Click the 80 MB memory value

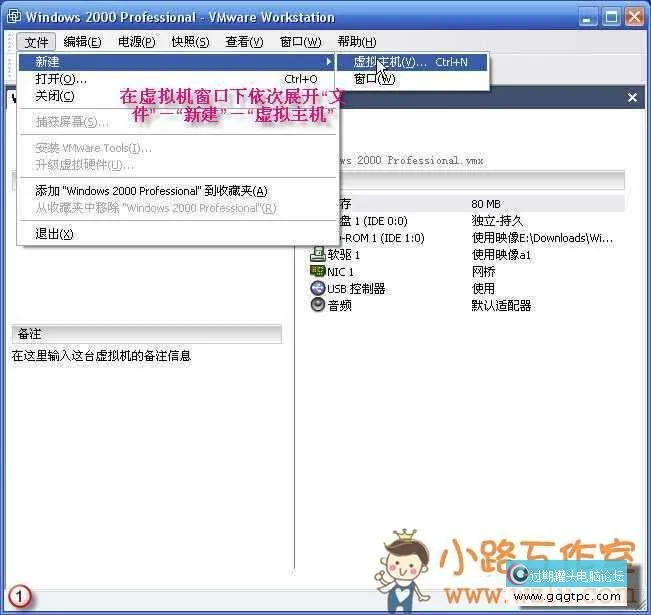pos(486,204)
